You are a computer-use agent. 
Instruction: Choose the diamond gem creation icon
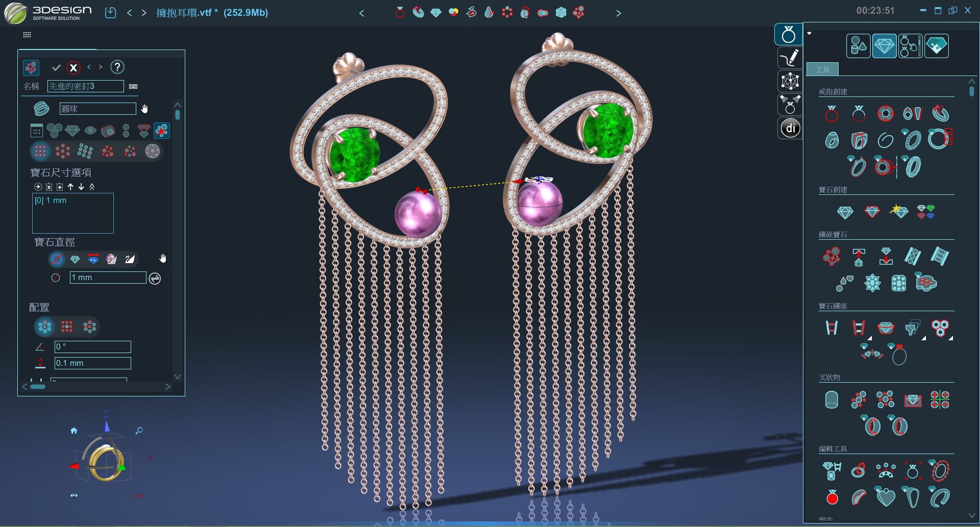(x=845, y=212)
